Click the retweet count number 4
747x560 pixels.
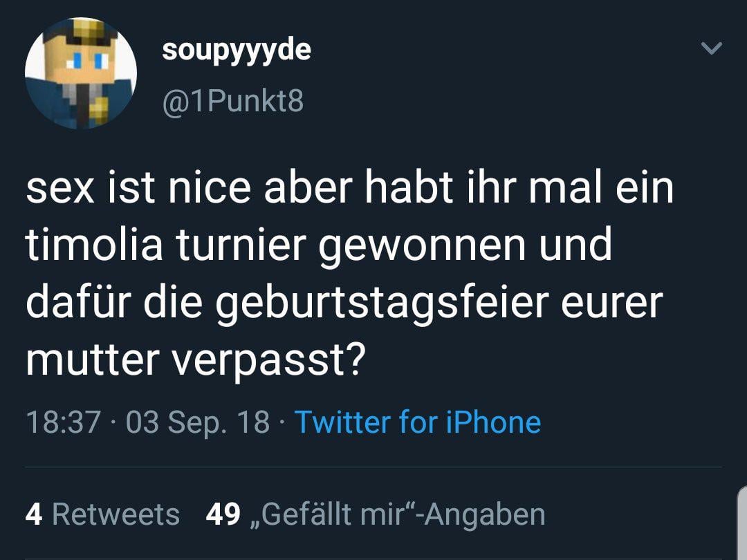click(x=33, y=514)
